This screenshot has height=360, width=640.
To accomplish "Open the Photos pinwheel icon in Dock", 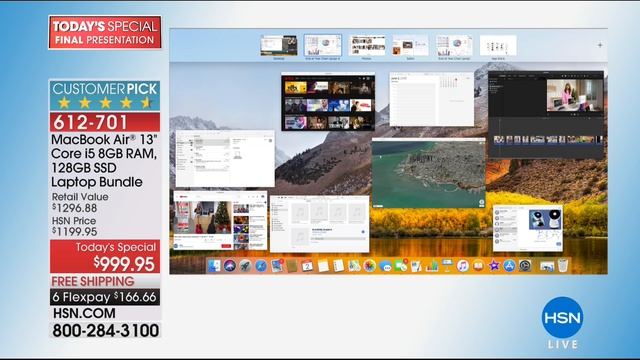I will pyautogui.click(x=369, y=266).
